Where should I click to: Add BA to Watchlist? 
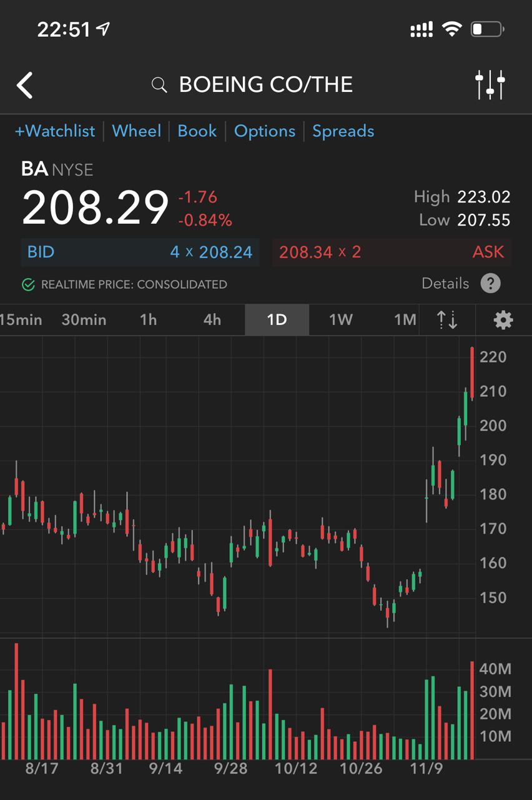[x=55, y=131]
